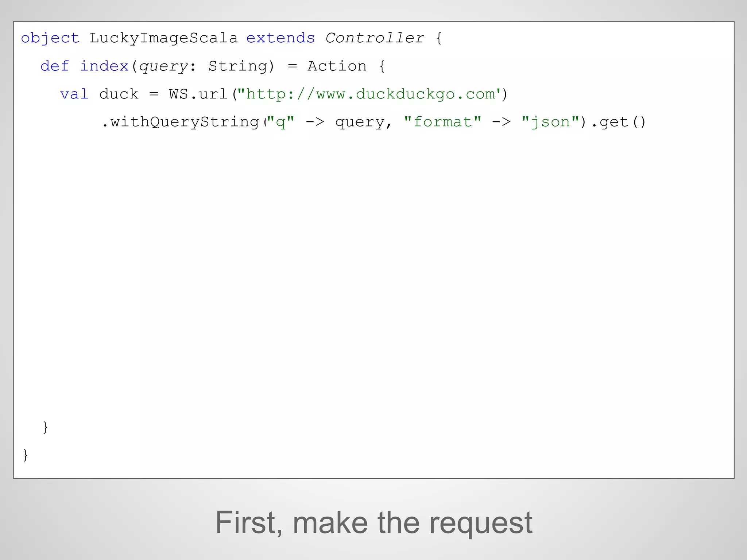Click the 'WS.url' call
The image size is (747, 560).
point(198,94)
